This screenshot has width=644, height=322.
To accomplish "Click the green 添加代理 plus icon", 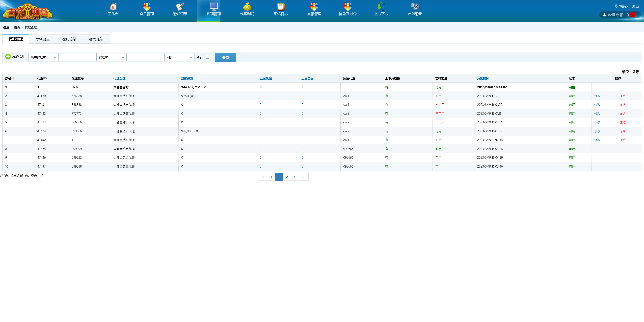I will (8, 57).
